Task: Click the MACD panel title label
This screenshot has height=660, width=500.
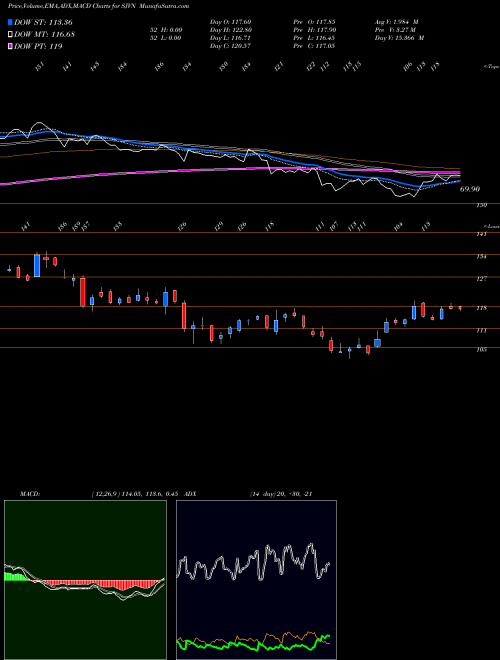Action: coord(29,494)
